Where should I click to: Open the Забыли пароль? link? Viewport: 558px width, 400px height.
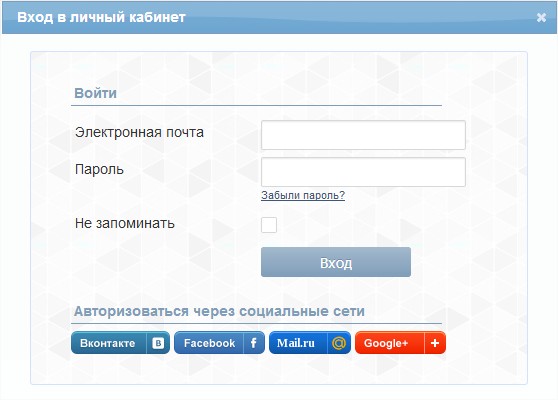point(303,195)
